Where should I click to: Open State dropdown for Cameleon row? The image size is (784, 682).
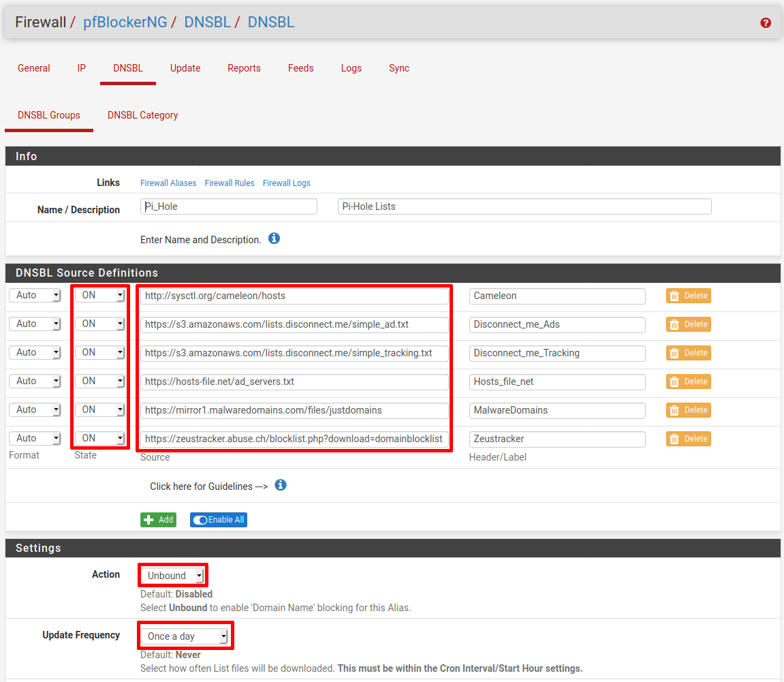[x=99, y=296]
